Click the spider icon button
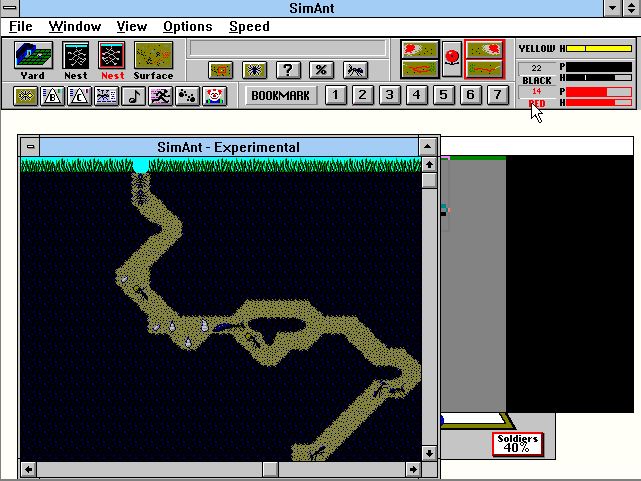Viewport: 641px width, 481px height. [x=255, y=70]
